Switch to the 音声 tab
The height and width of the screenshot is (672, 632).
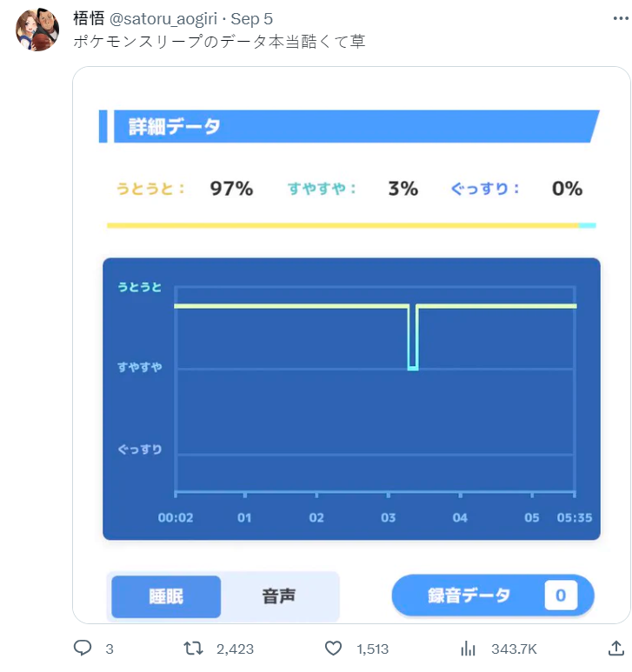point(279,596)
